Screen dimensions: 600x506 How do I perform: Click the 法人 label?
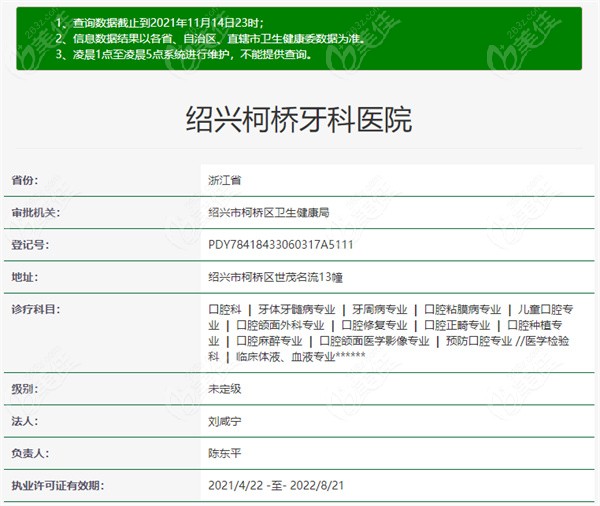click(x=25, y=421)
